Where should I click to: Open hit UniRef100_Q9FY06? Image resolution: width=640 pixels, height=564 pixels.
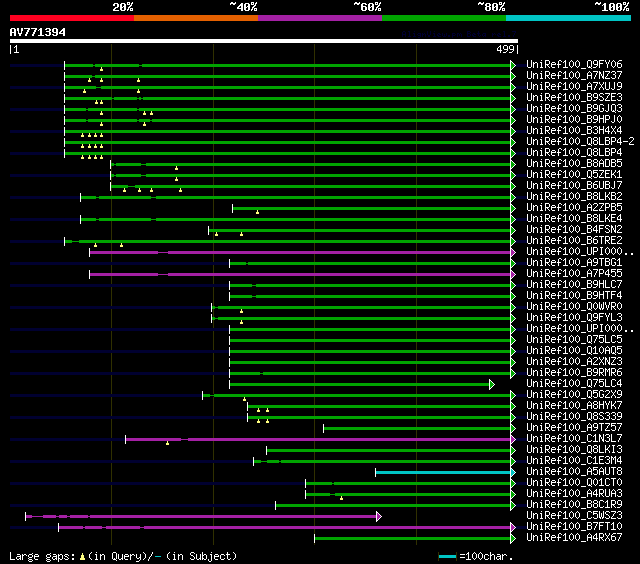(x=574, y=64)
